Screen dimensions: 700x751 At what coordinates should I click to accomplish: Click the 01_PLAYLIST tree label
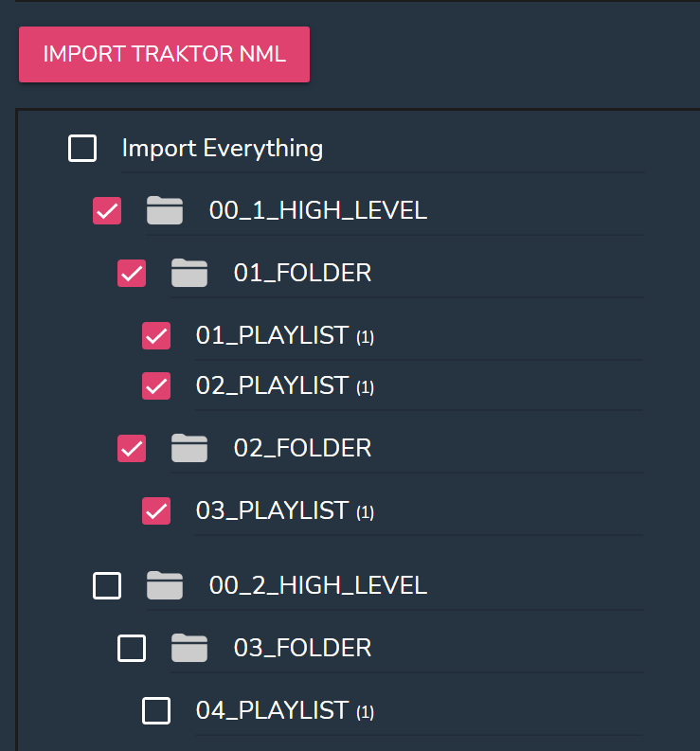pyautogui.click(x=272, y=336)
